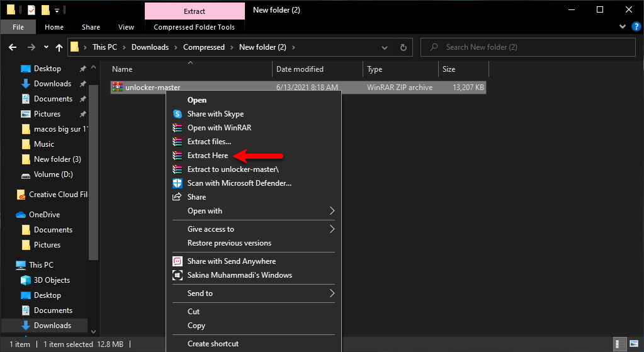
Task: Open recent locations dropdown arrow
Action: (x=46, y=47)
